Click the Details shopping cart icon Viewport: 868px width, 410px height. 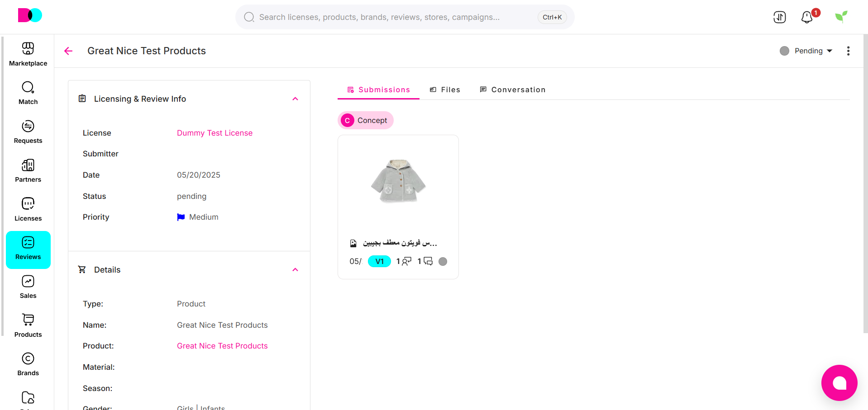82,269
